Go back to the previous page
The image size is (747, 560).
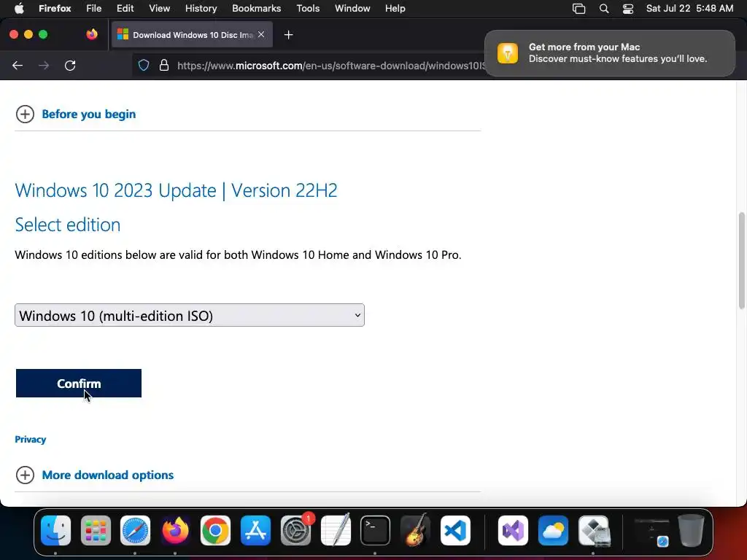pyautogui.click(x=18, y=65)
